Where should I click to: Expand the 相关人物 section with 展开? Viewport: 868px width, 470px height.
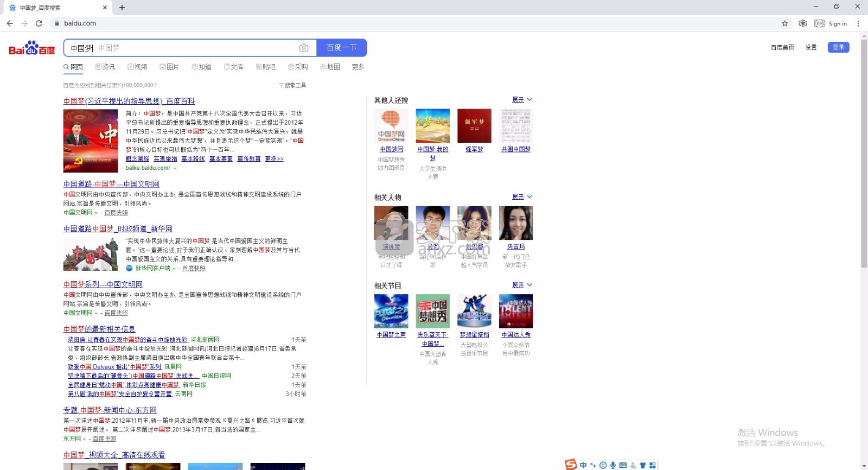coord(522,196)
